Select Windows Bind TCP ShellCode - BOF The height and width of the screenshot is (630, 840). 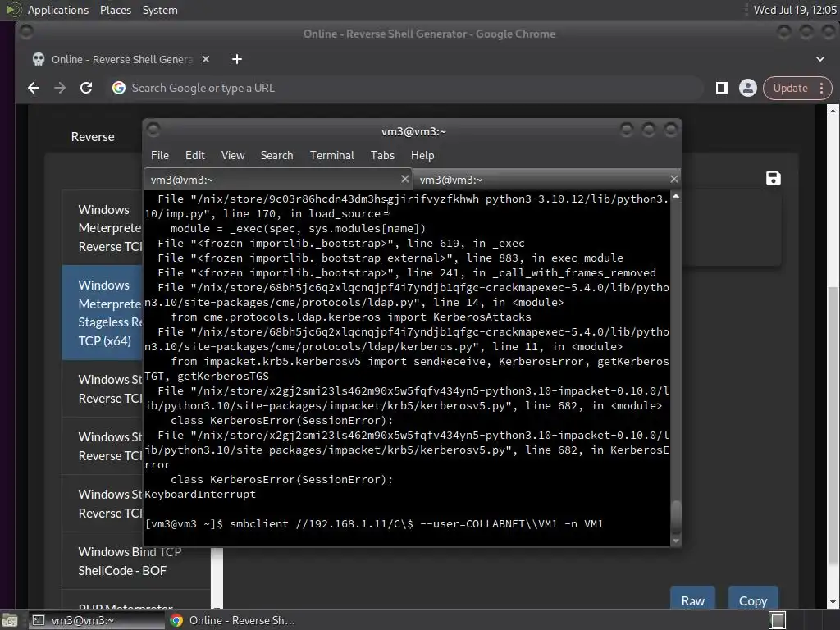tap(136, 561)
